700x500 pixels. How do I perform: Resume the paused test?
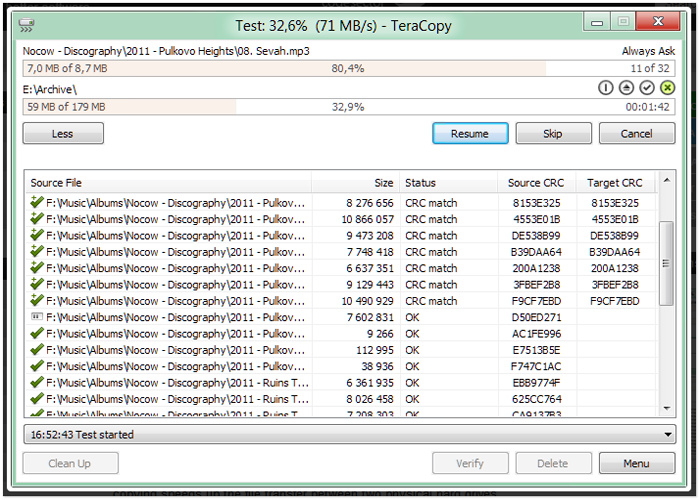[x=470, y=133]
